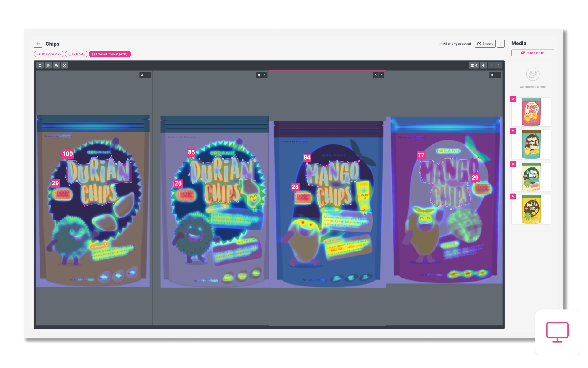The image size is (588, 368).
Task: Add a new column with plus icon
Action: click(x=483, y=65)
